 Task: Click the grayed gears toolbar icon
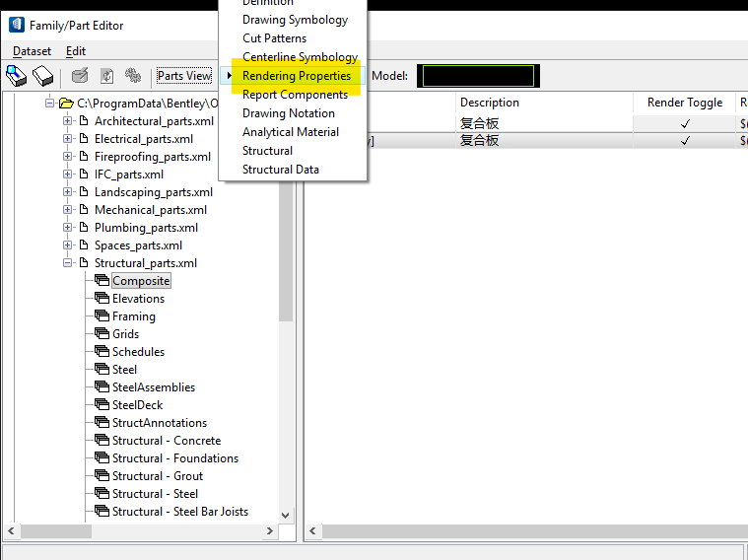(133, 76)
